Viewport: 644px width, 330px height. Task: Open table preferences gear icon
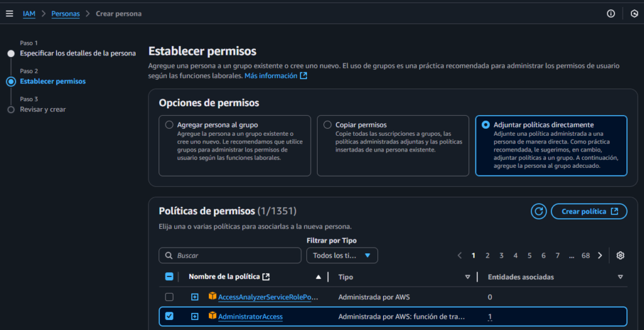coord(620,255)
